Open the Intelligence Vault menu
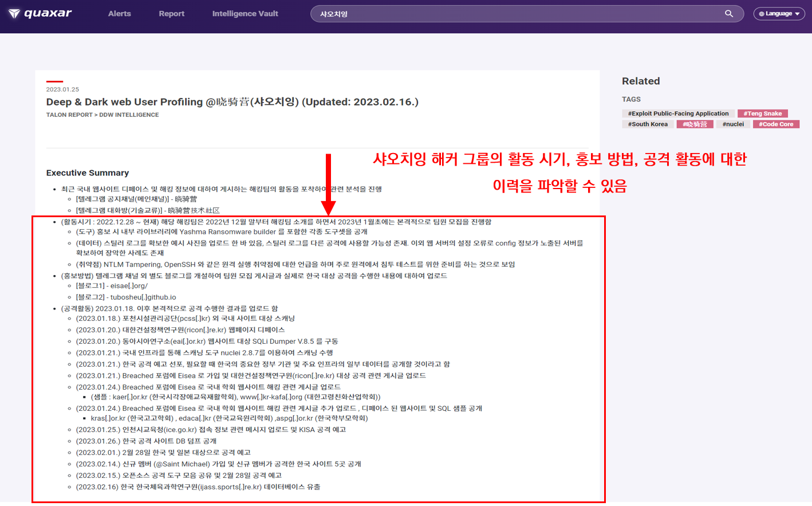The width and height of the screenshot is (812, 506). [245, 14]
